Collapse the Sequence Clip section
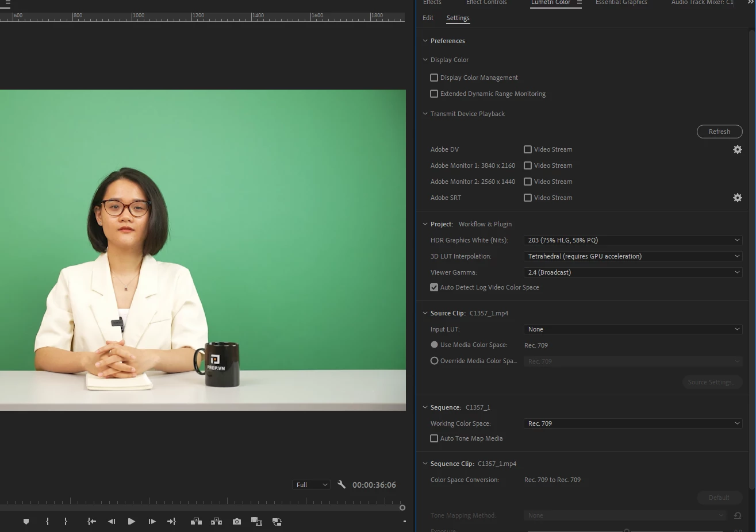 (425, 464)
